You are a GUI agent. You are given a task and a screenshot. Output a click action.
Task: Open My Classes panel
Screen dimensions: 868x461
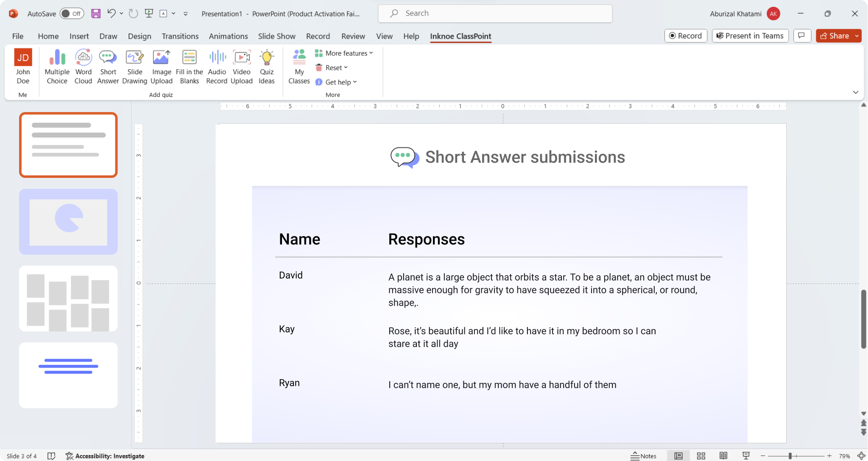299,66
